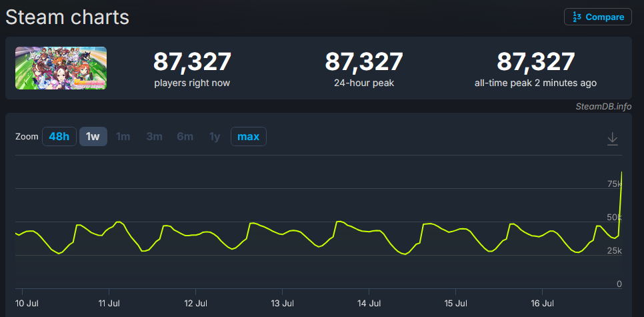This screenshot has height=317, width=644.
Task: Click the spike peak at chart's right edge
Action: coord(621,172)
